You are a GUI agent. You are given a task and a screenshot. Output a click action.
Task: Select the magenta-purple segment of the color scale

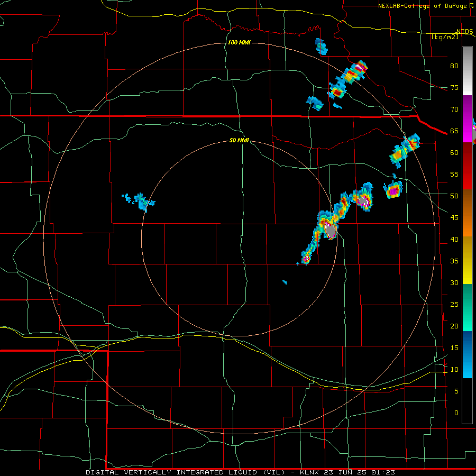click(x=467, y=119)
